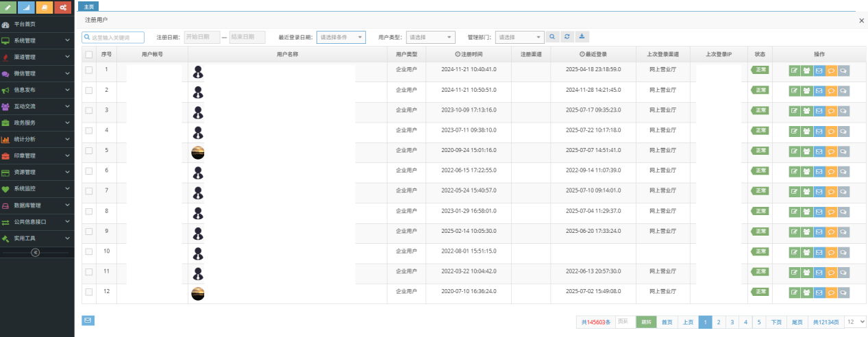Check the checkbox for row 2
868x337 pixels.
(x=88, y=90)
